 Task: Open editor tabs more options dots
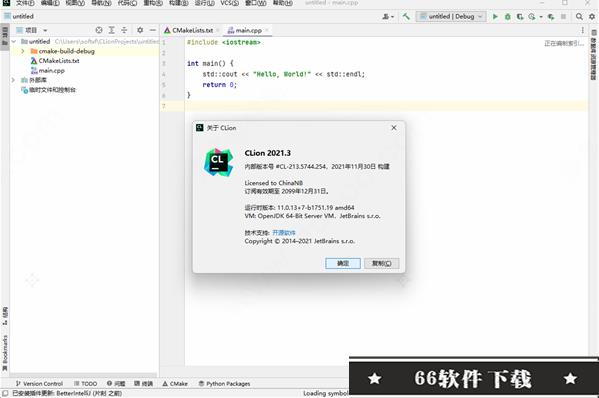[x=583, y=30]
